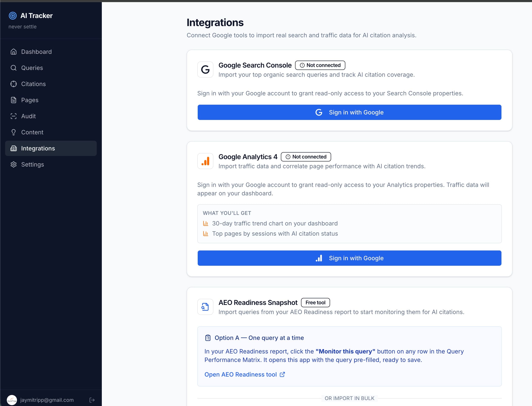Click the logout arrow icon
The width and height of the screenshot is (532, 406).
92,400
